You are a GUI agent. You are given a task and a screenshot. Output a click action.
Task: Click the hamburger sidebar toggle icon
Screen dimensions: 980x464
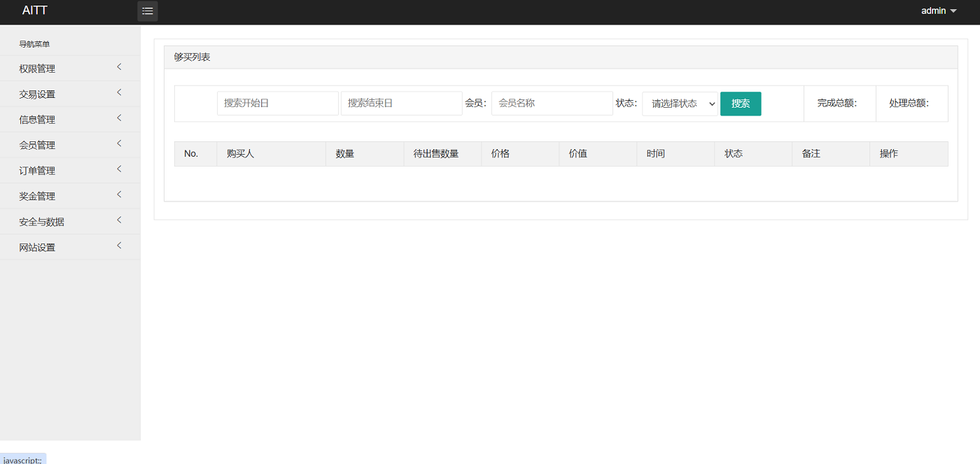tap(147, 10)
